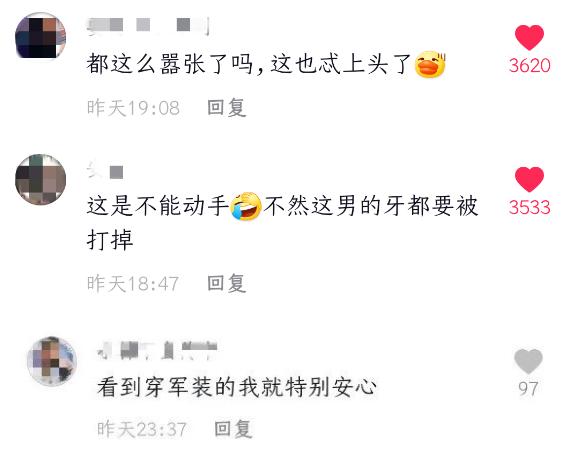
Task: Tap the facepalm emoji in first comment
Action: pyautogui.click(x=430, y=64)
